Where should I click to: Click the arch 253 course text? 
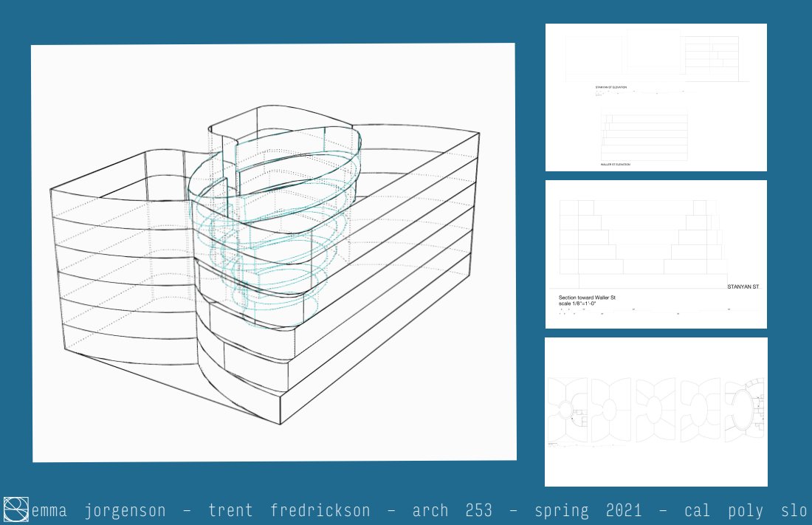coord(452,510)
